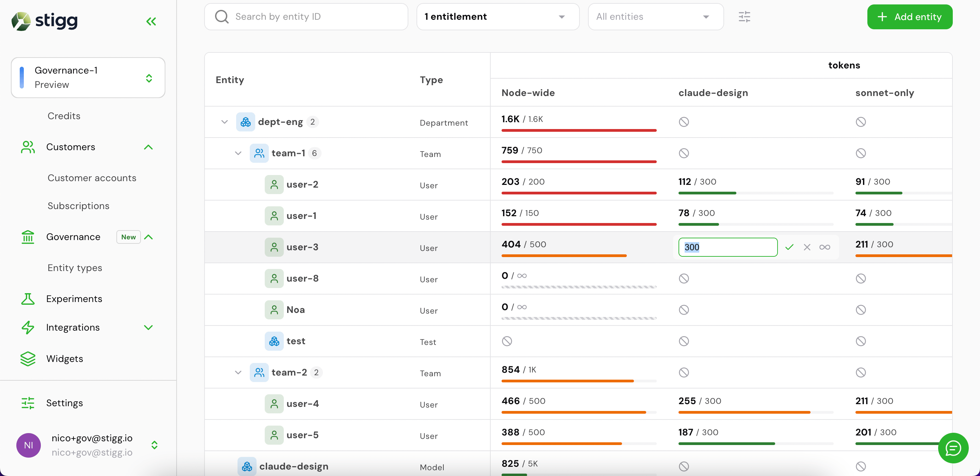Open the 1 entitlement dropdown
Viewport: 980px width, 476px height.
pos(497,17)
